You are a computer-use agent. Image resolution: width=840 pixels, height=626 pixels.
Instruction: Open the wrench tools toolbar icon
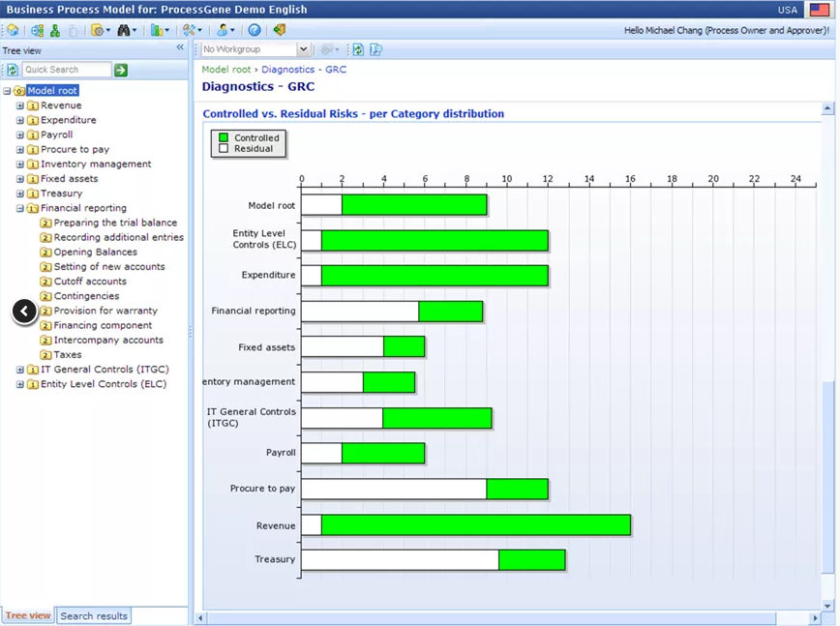[x=190, y=30]
